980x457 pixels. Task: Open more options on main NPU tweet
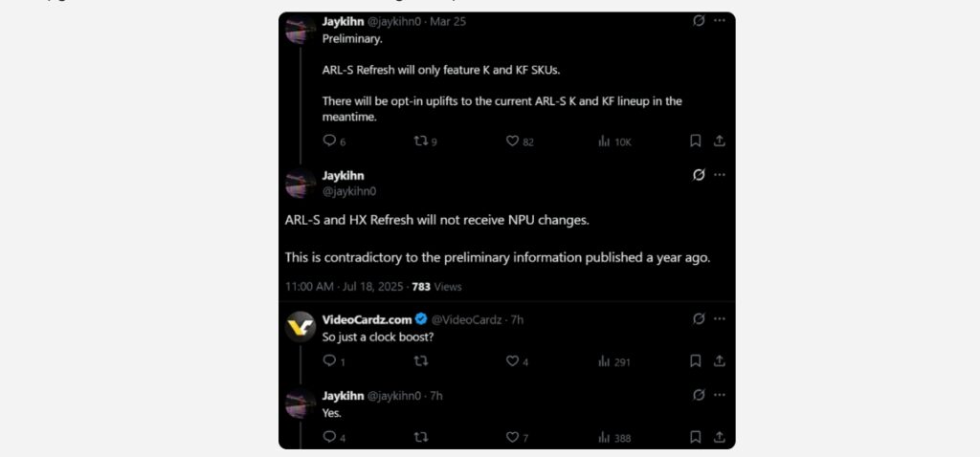point(720,175)
